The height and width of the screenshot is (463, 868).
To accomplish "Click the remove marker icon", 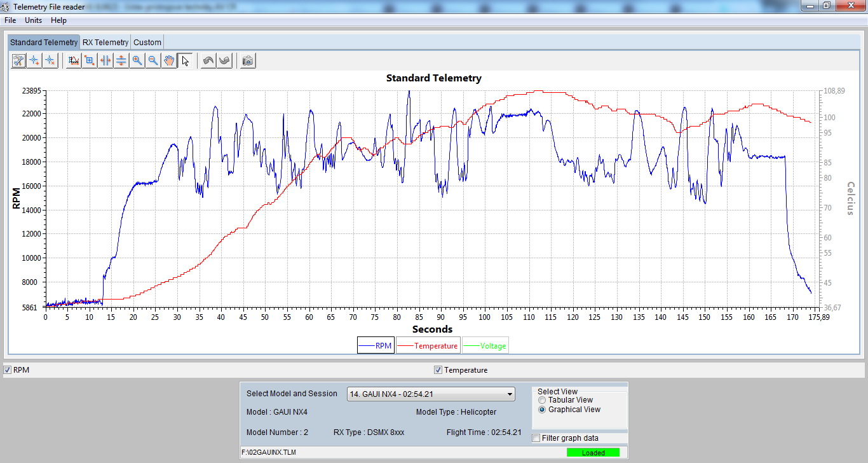I will (50, 61).
